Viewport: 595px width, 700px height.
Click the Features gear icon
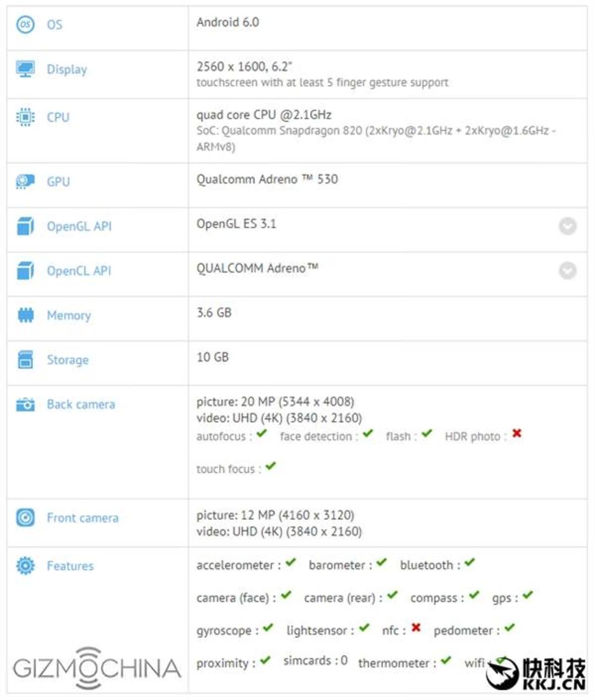coord(25,566)
